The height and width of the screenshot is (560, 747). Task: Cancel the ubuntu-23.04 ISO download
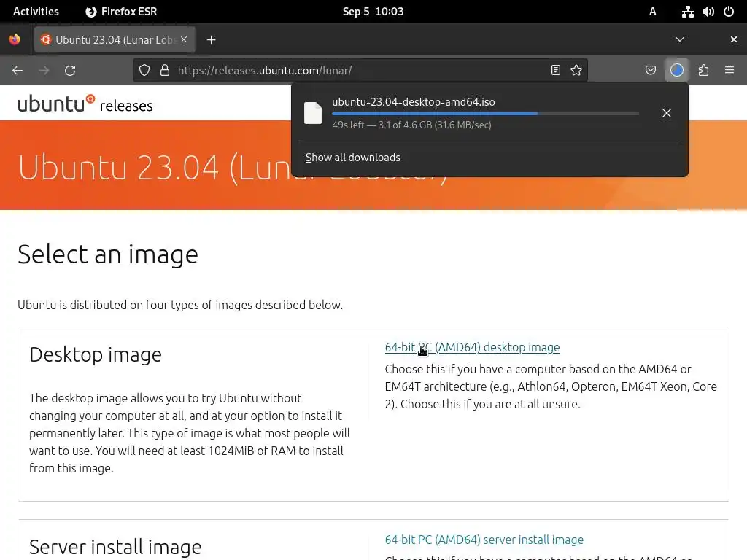click(667, 113)
